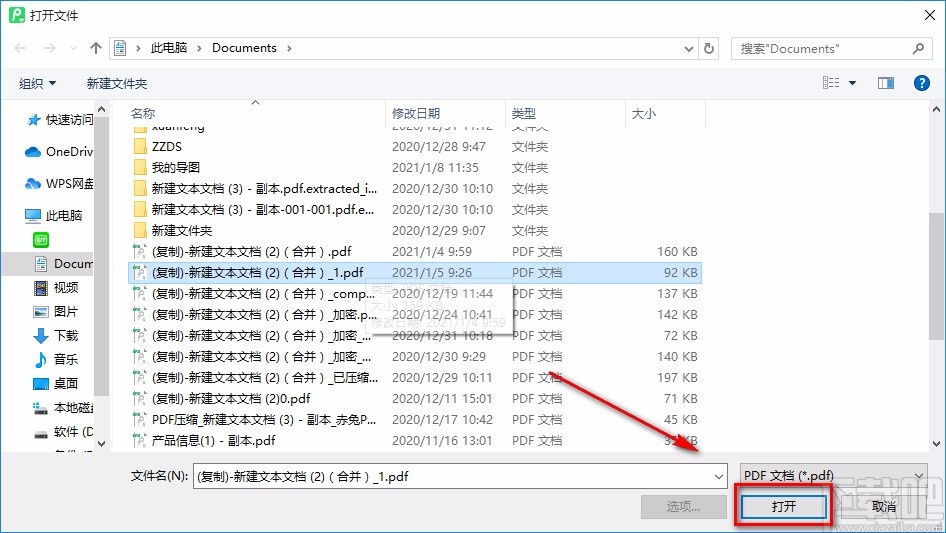Select the _已压缩... PDF file
The image size is (946, 533).
(415, 378)
